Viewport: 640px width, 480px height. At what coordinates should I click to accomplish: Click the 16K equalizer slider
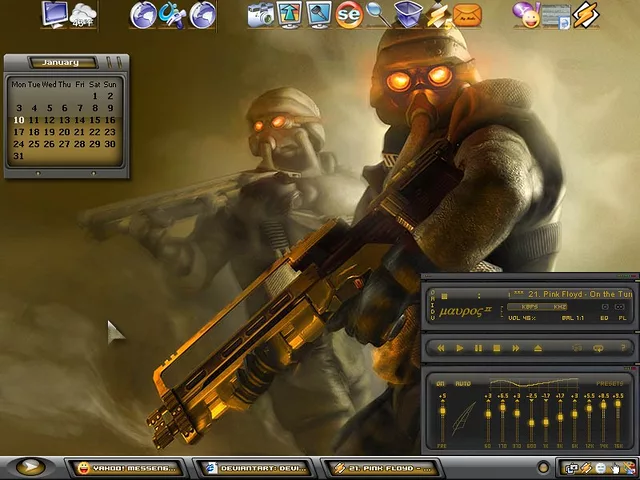618,420
